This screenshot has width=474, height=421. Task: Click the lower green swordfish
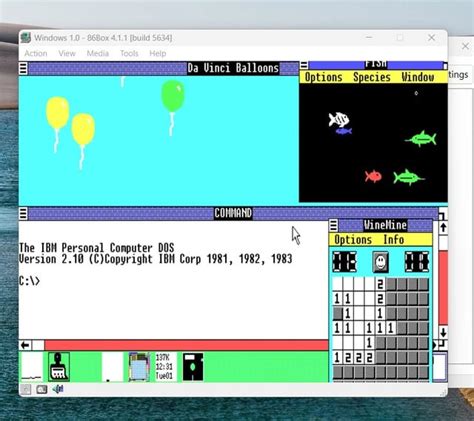[409, 177]
